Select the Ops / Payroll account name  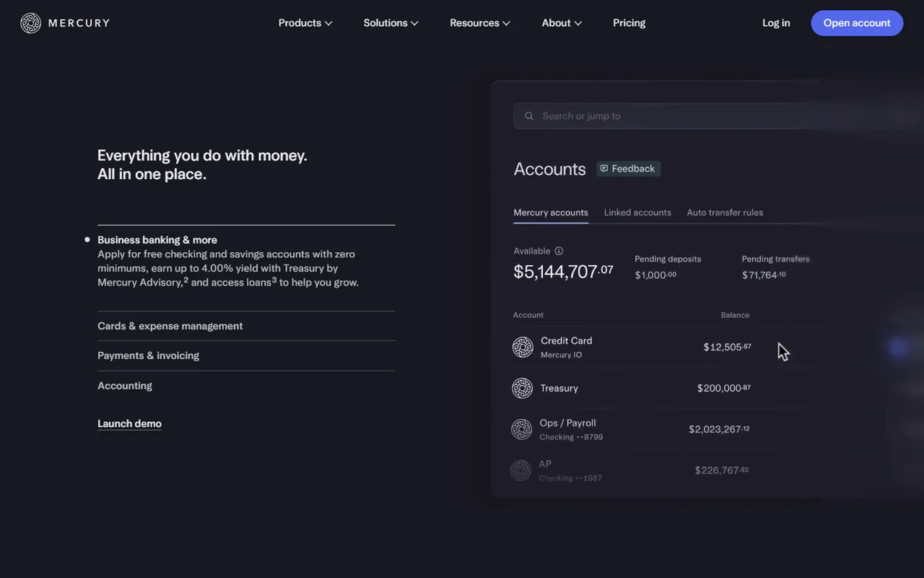[x=568, y=423]
